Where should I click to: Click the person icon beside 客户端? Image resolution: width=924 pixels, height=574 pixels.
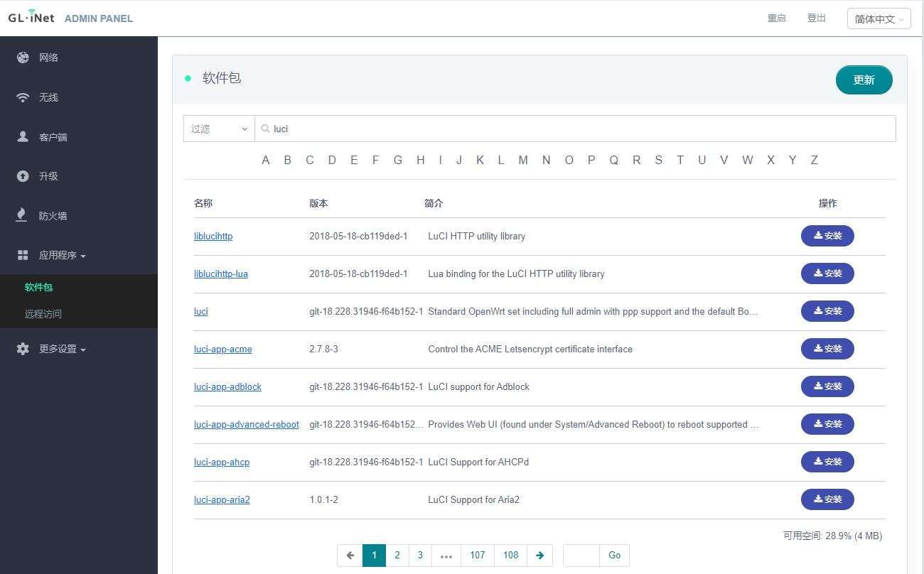tap(23, 136)
